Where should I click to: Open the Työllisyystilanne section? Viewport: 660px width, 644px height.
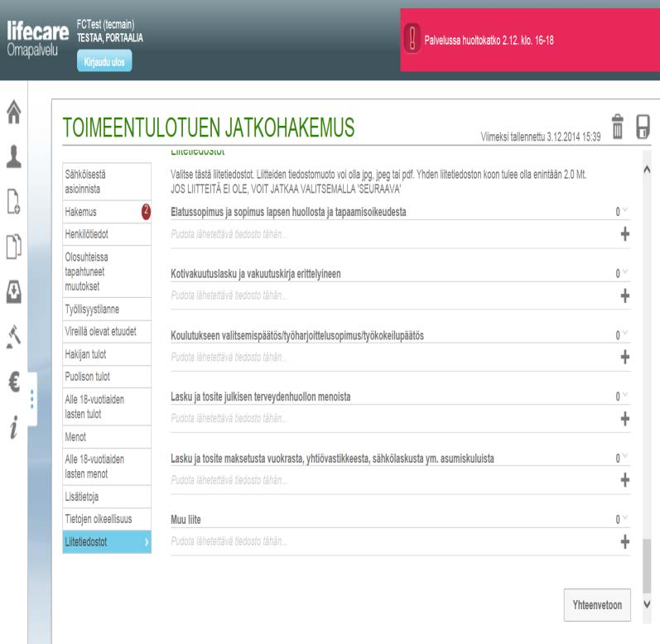(107, 310)
